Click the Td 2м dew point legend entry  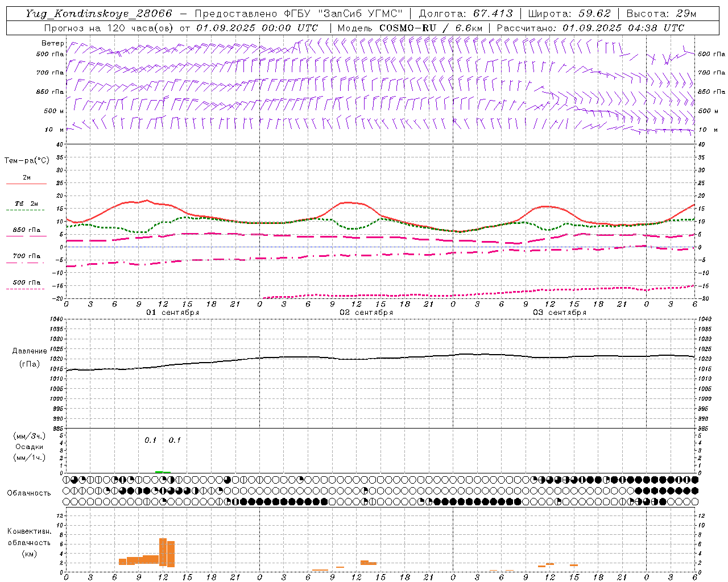click(x=26, y=206)
